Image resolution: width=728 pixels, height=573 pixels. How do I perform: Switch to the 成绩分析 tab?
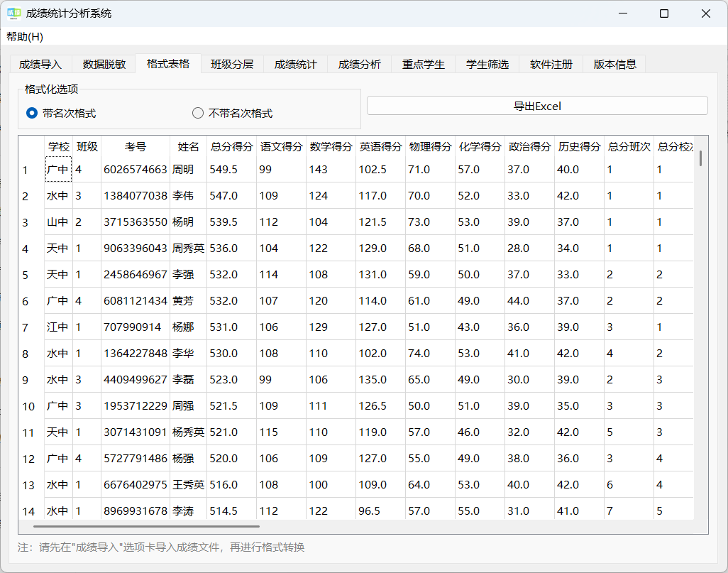coord(359,63)
